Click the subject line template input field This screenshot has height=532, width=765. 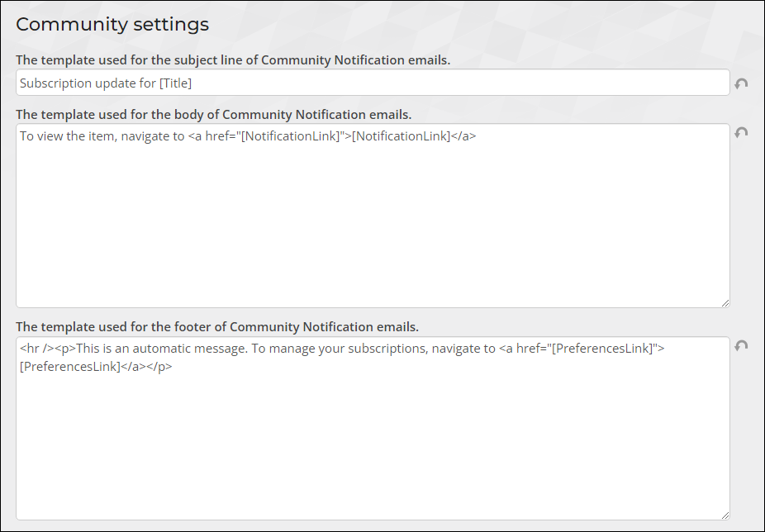coord(373,83)
